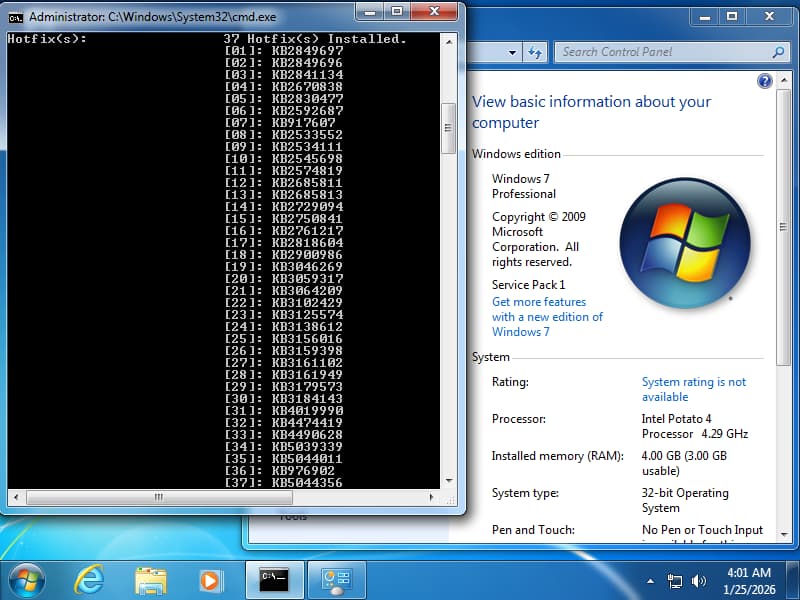Select hotfix entry KB4019990
The image size is (800, 600).
pos(307,411)
